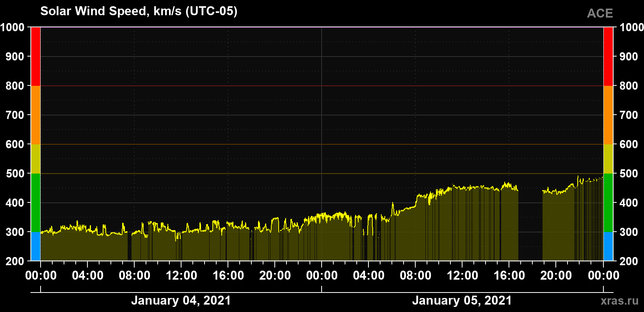This screenshot has height=312, width=644.
Task: Click the 200 label on the left axis
Action: click(x=15, y=261)
